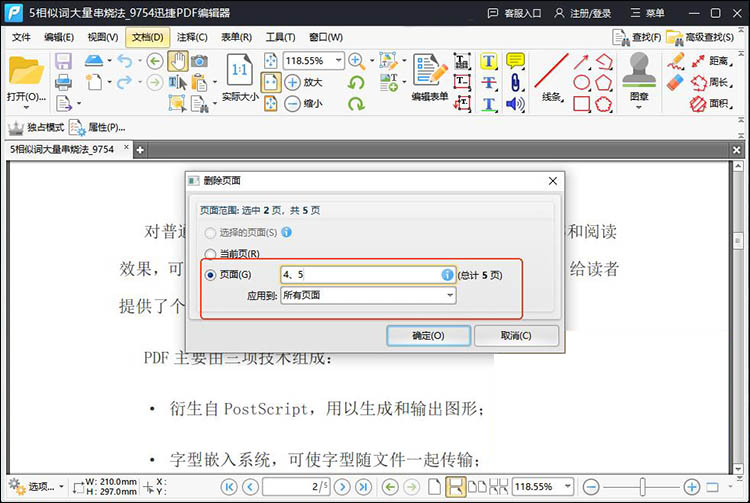
Task: Select the 页面(G) radio button
Action: click(210, 275)
